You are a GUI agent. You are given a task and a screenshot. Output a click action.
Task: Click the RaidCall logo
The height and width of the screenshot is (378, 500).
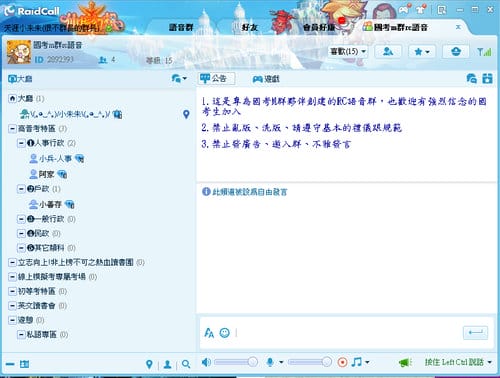[x=32, y=11]
